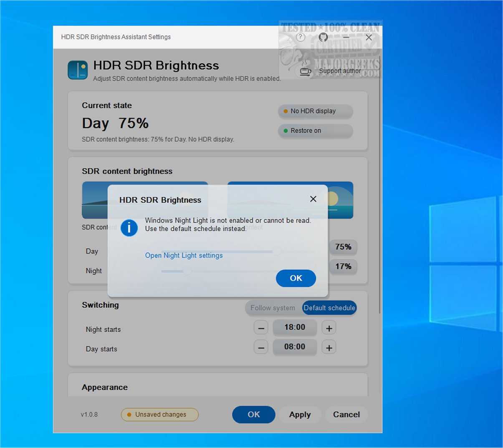Decrease Day starts time with minus button
Screen dimensions: 503x448
coord(261,347)
